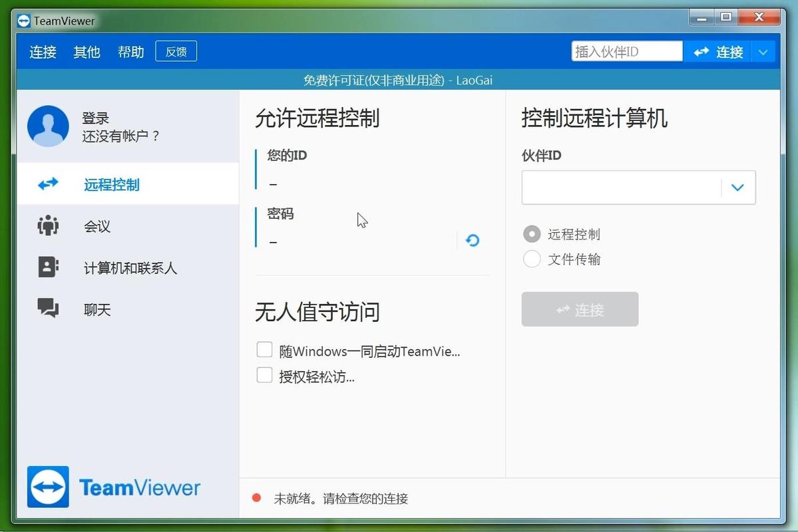
Task: Check the 授权轻松访问 option
Action: (264, 376)
